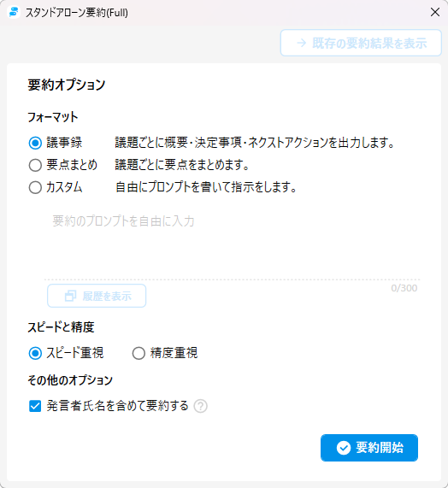Select スピード重視 option

[35, 353]
